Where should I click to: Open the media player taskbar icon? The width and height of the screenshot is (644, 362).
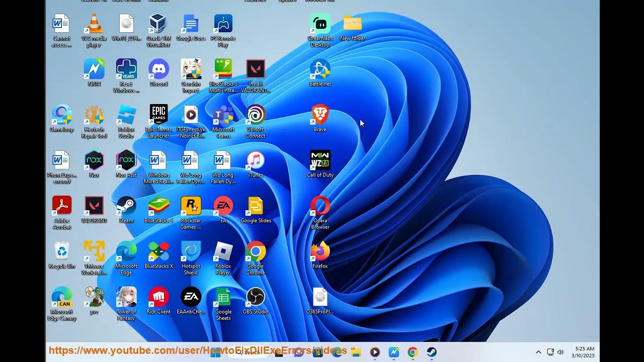tap(375, 352)
